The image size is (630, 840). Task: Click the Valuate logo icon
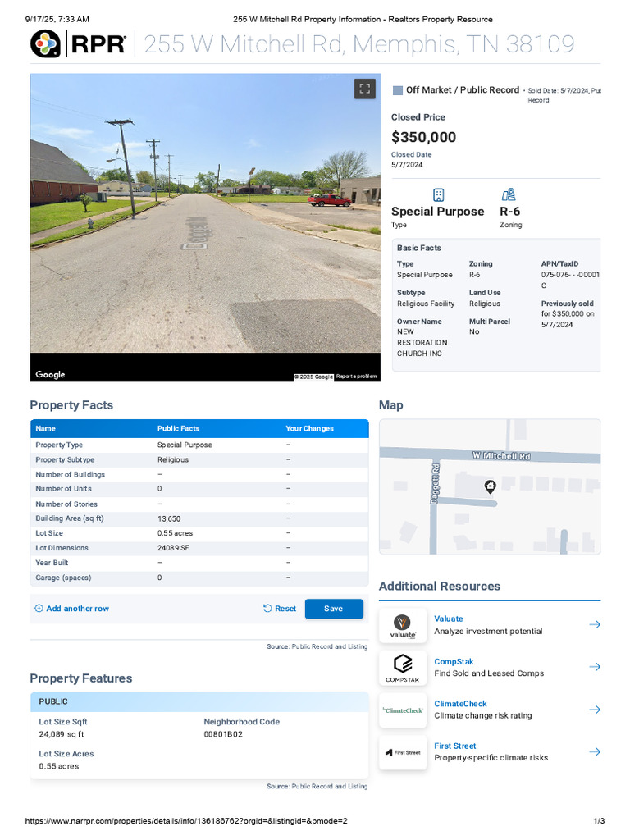pyautogui.click(x=403, y=625)
